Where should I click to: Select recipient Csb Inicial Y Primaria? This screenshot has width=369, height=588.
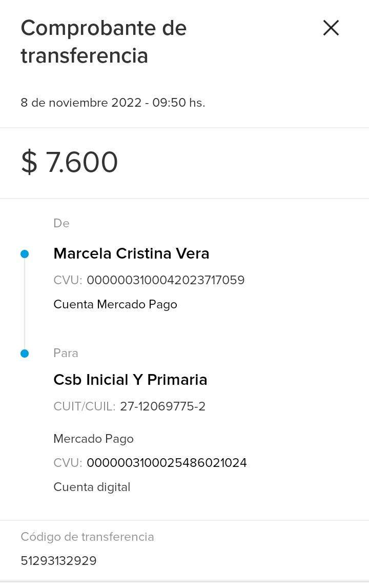click(130, 380)
